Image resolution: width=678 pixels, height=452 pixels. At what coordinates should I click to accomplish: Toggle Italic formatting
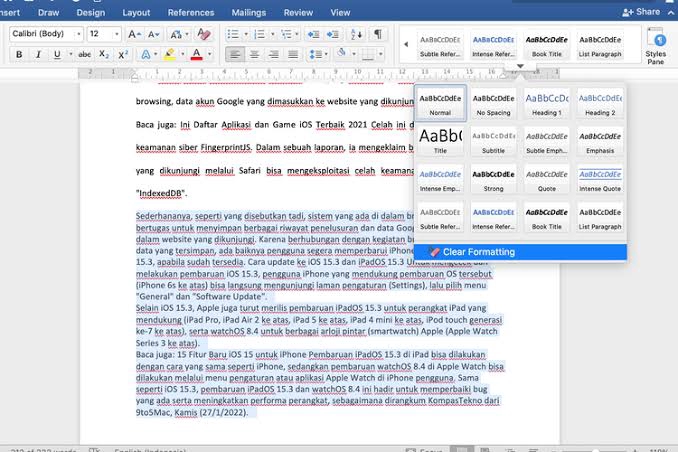39,54
